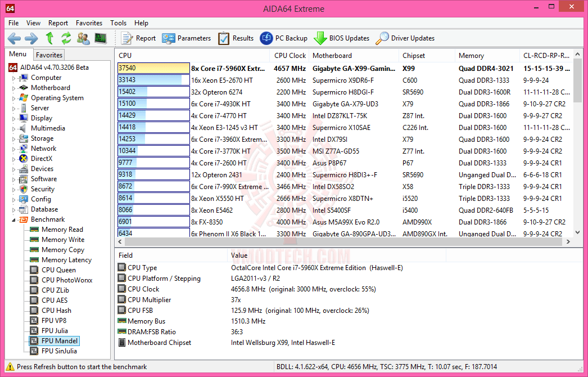Viewport: 588px width, 377px height.
Task: Open the FPU Julia benchmark
Action: [x=55, y=331]
